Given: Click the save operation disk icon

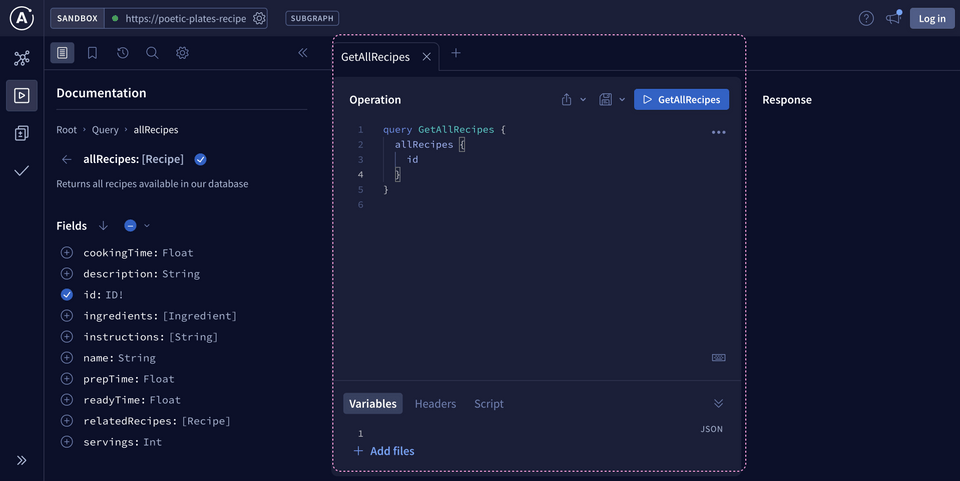Looking at the screenshot, I should (606, 99).
